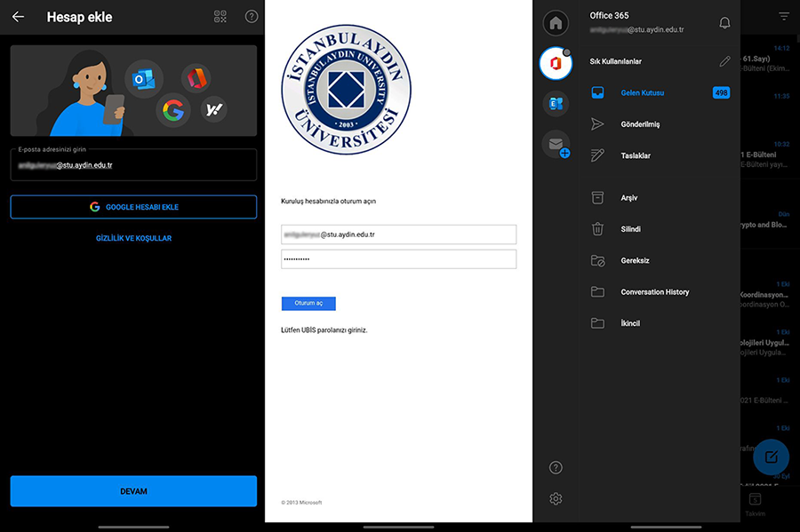Select the Office 365 account avatar
This screenshot has height=532, width=800.
556,64
